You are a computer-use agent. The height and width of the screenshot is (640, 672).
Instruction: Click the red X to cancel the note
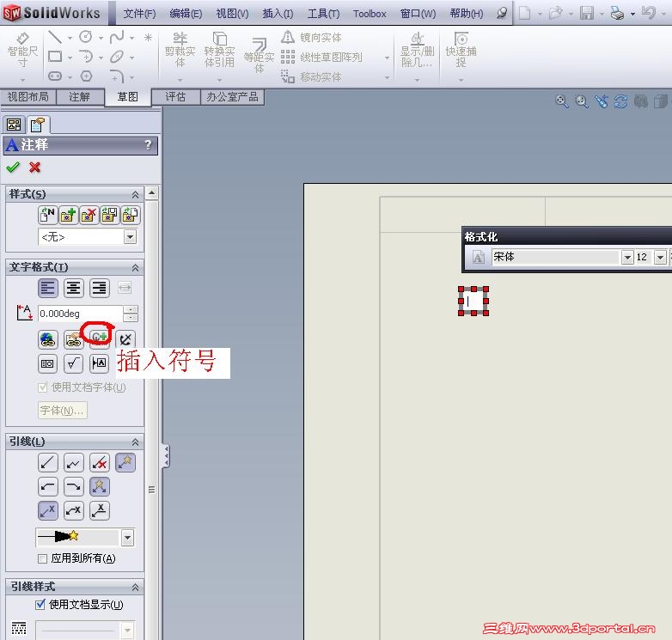(x=34, y=167)
